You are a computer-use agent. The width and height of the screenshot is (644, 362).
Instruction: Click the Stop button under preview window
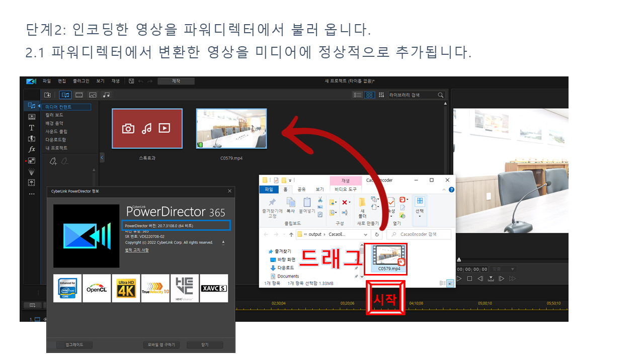pos(469,279)
